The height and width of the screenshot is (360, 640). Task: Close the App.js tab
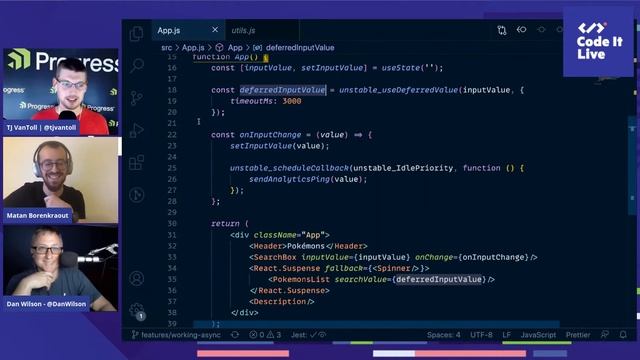(x=215, y=30)
